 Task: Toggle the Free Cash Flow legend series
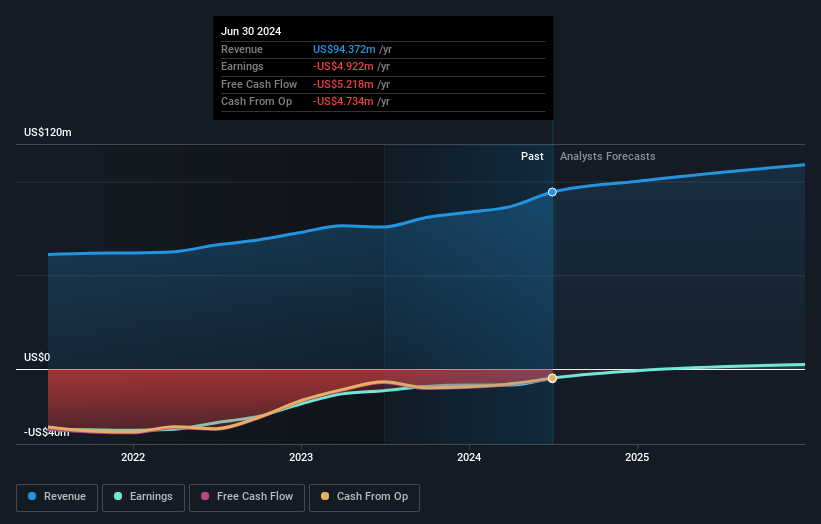point(247,497)
